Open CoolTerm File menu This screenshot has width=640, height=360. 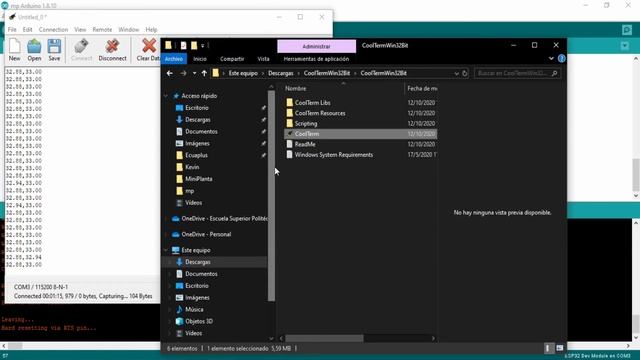12,29
